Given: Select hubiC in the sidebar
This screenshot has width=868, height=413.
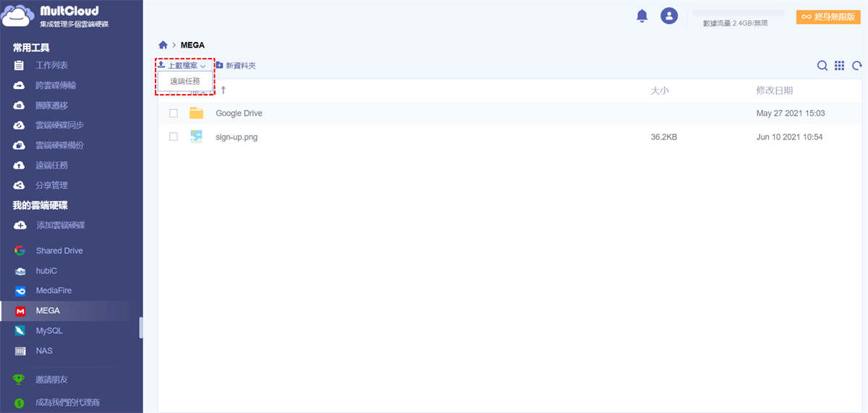Looking at the screenshot, I should click(46, 271).
